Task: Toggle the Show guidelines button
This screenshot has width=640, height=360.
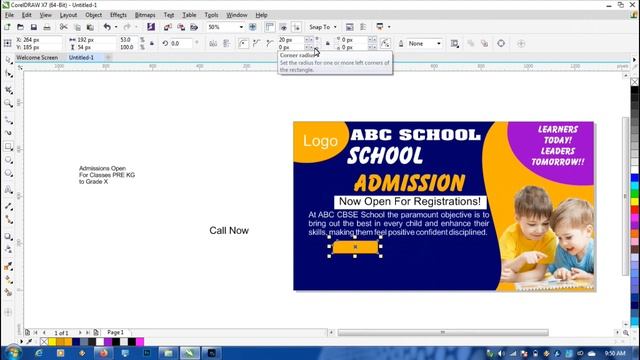Action: pos(296,27)
